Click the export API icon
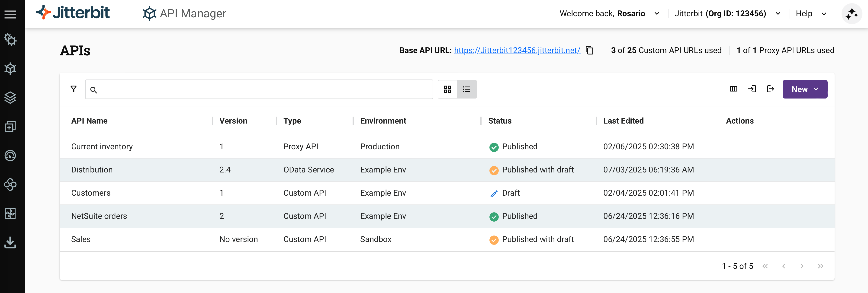This screenshot has height=293, width=868. click(770, 89)
